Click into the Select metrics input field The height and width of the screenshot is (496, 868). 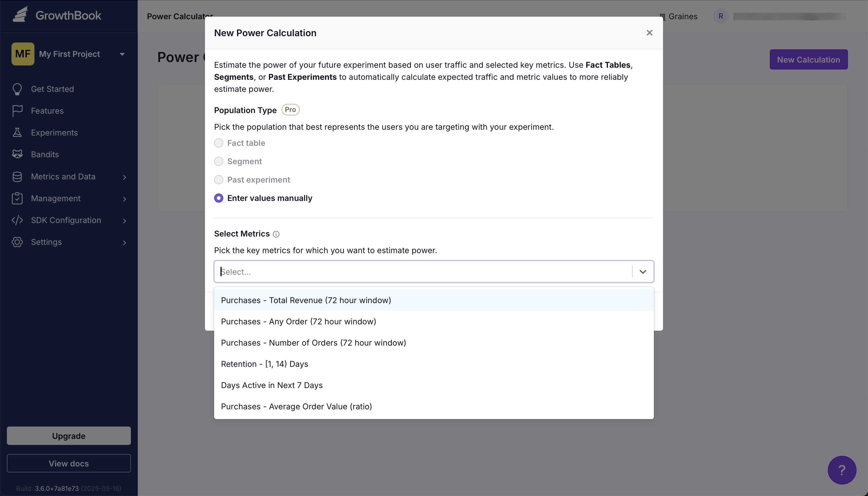tap(423, 272)
